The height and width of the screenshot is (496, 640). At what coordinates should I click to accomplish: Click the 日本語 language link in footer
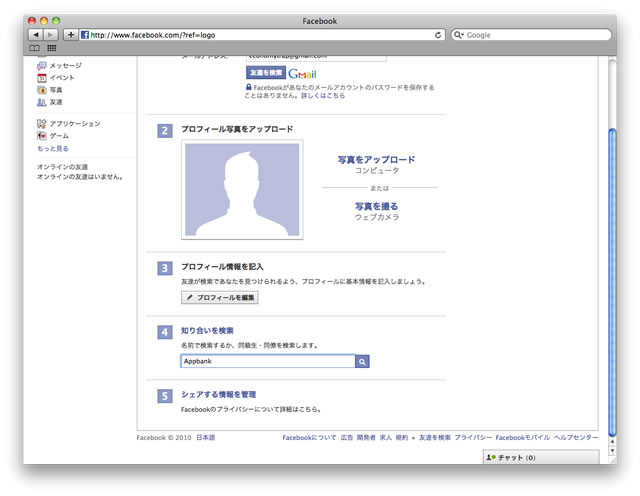[206, 438]
